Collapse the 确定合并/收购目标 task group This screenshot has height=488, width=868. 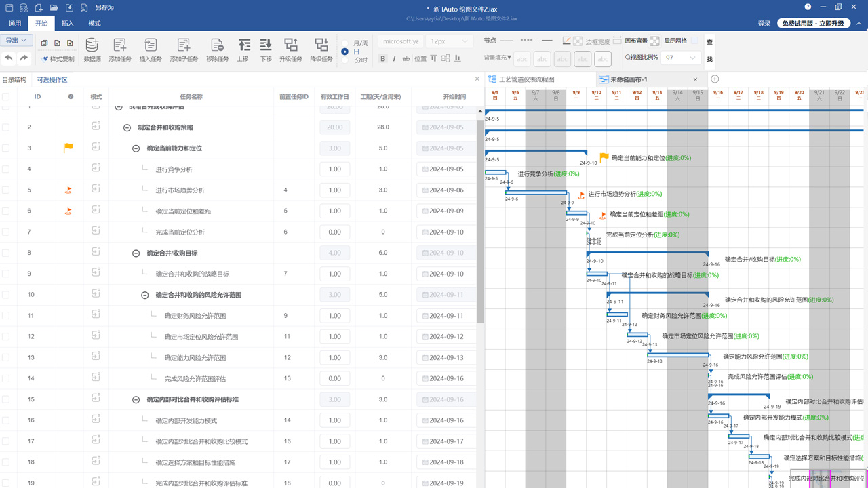click(136, 253)
